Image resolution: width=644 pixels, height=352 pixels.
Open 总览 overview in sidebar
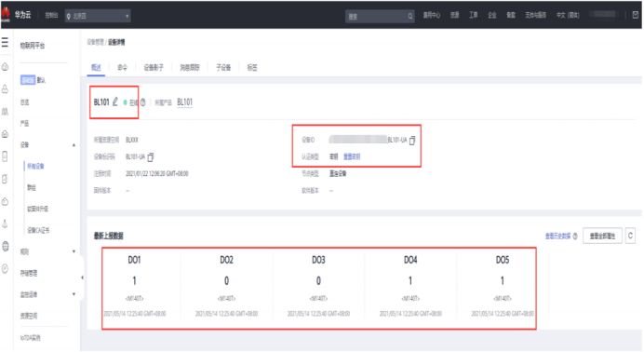(24, 102)
